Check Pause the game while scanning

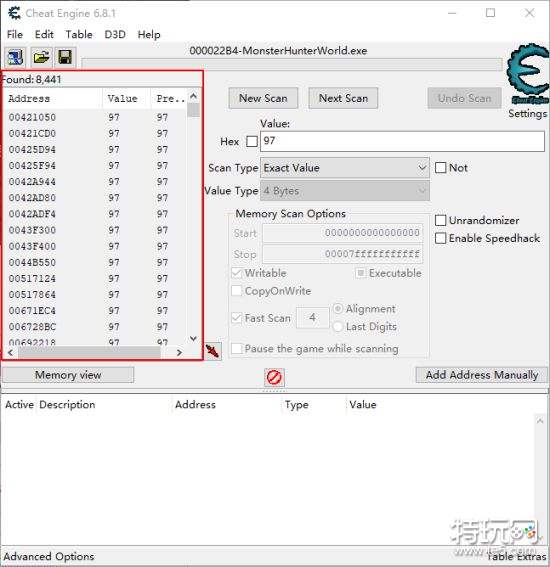click(236, 349)
